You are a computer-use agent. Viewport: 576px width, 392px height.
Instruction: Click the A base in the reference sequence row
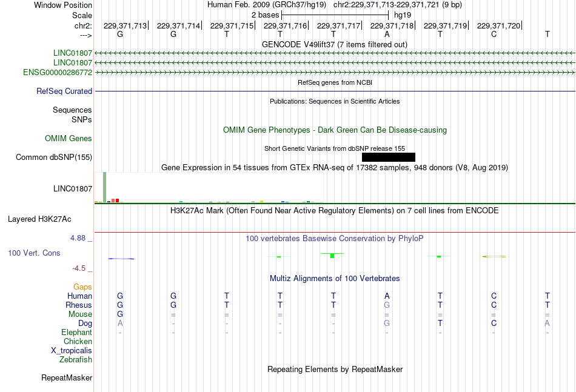click(387, 34)
